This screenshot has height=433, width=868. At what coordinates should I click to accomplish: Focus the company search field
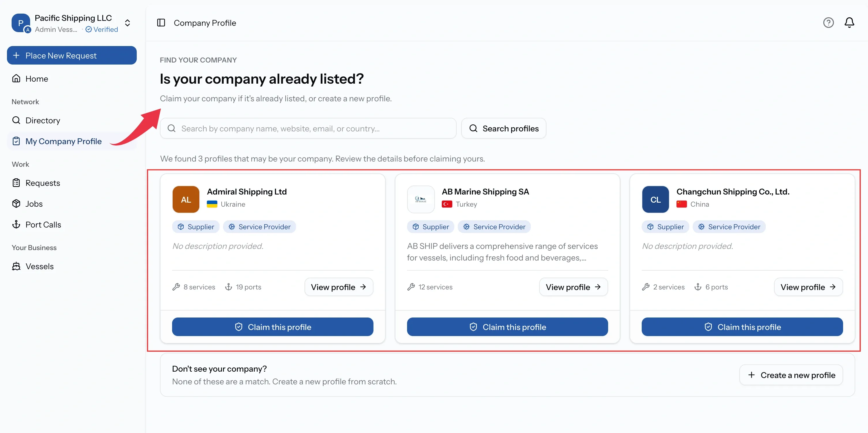[308, 128]
